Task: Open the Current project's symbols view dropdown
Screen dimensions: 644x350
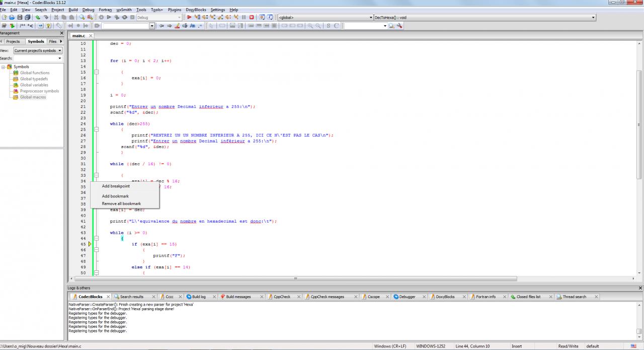Action: coord(38,50)
